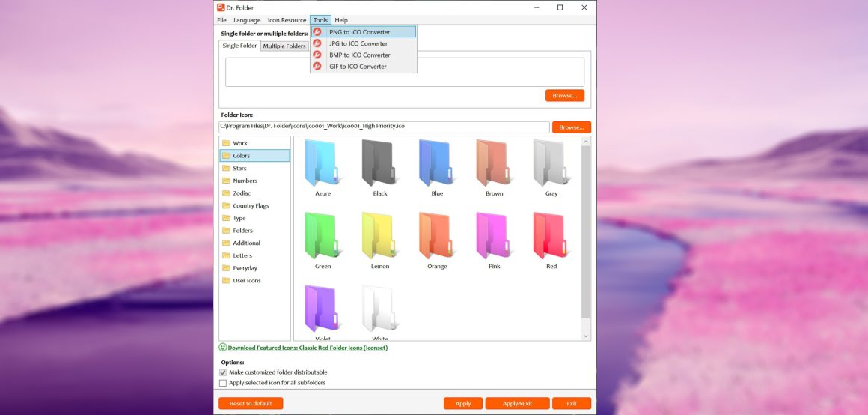Click the icon list scrollbar down arrow
The height and width of the screenshot is (415, 868).
click(586, 336)
